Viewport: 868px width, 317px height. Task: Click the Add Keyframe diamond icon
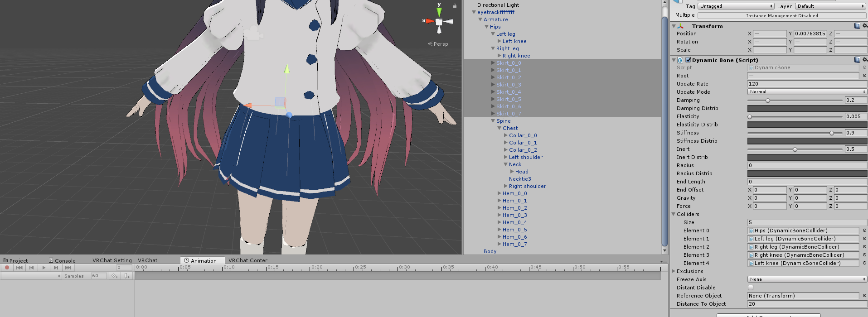(x=115, y=276)
